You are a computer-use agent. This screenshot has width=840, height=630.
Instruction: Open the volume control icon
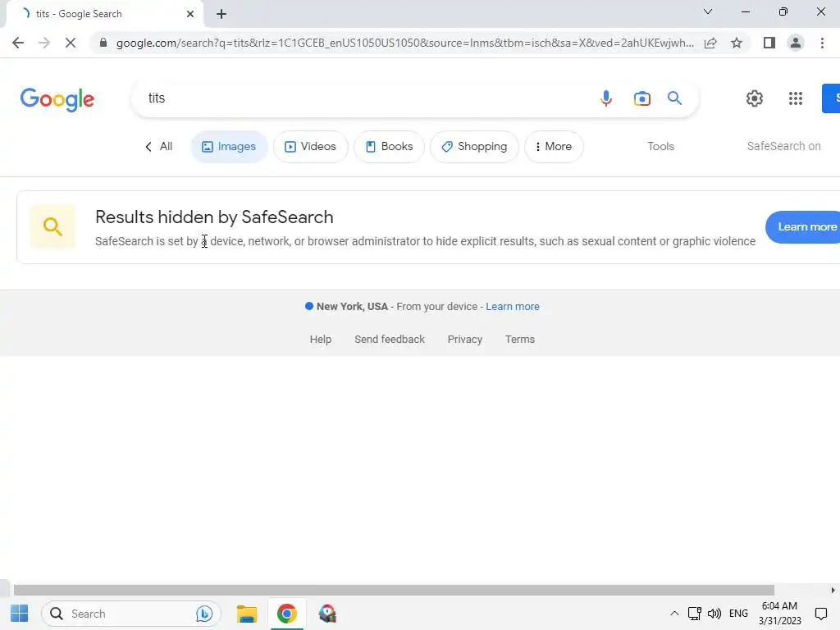pos(714,614)
